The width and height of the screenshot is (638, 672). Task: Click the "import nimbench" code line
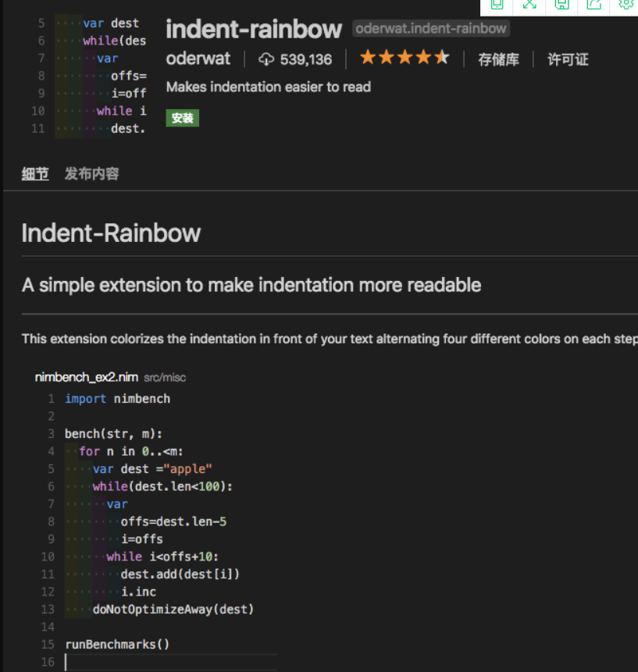click(x=117, y=399)
